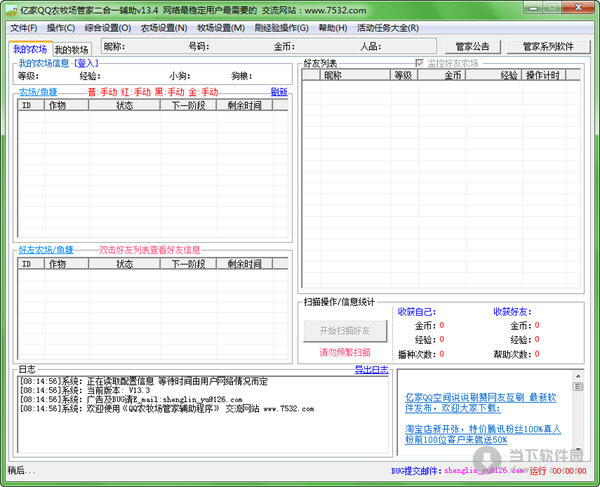Click the ad panel scrollbar thumb

point(578,386)
